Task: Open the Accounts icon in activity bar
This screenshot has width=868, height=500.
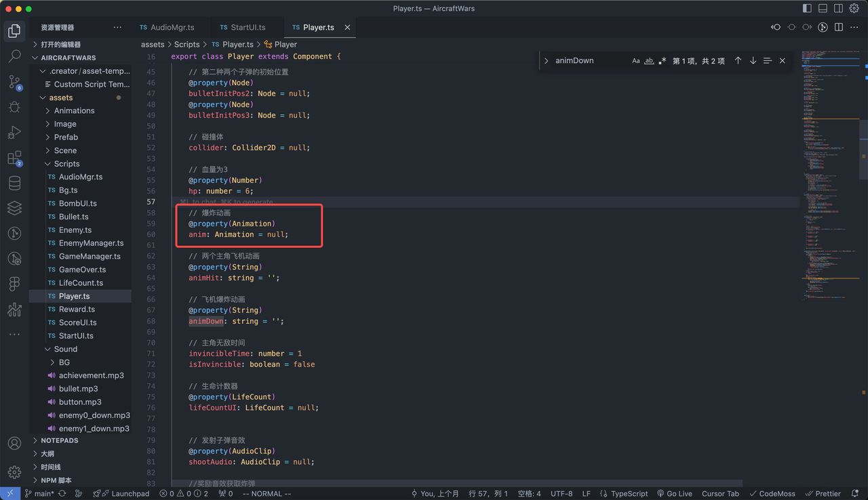Action: (x=14, y=444)
